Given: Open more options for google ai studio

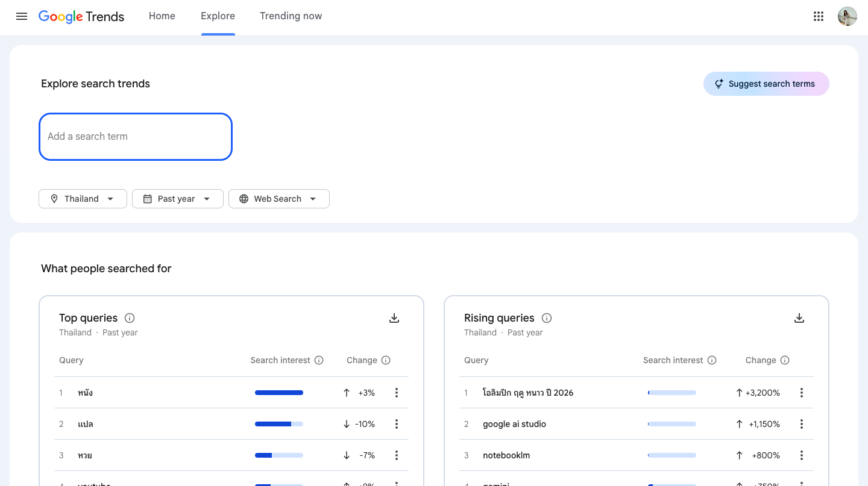Looking at the screenshot, I should pyautogui.click(x=802, y=424).
